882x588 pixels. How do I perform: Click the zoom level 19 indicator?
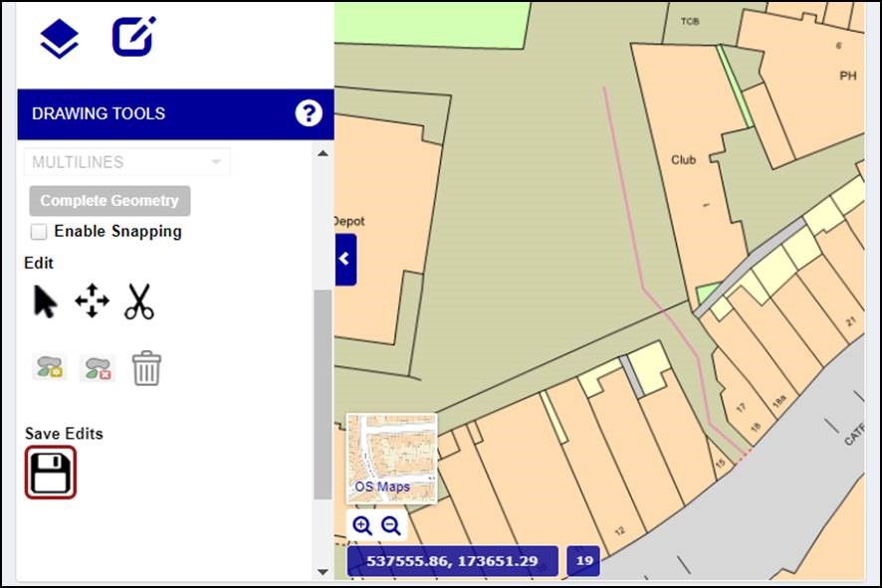pos(584,561)
